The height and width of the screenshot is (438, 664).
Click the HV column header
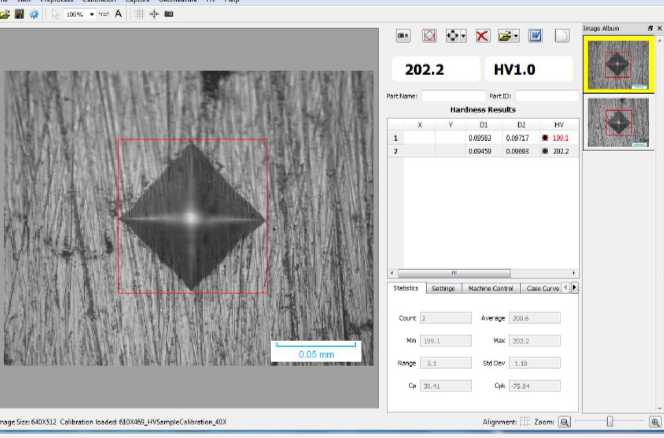pyautogui.click(x=559, y=125)
